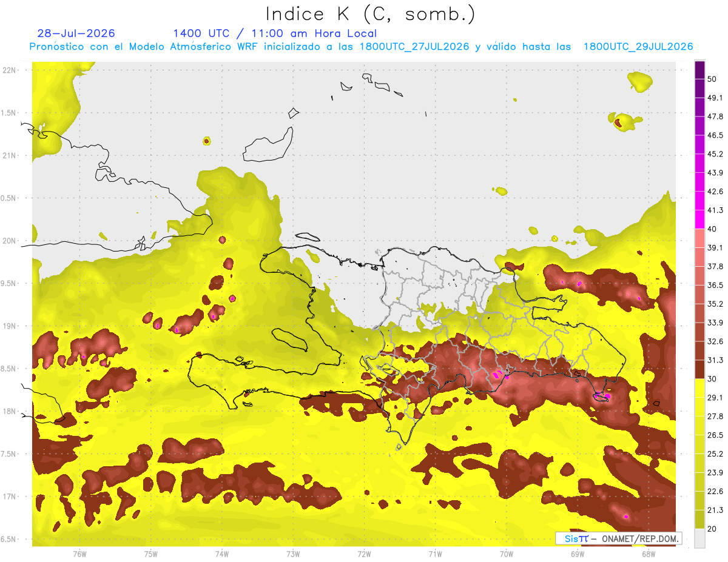Click the colorbar label '35.2'
Screen dimensions: 728x562
715,304
